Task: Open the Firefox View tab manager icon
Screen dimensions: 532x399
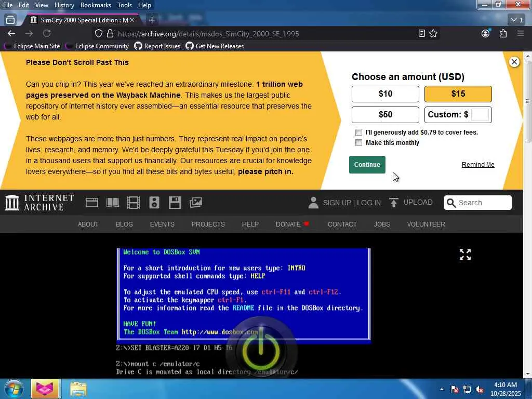Action: pyautogui.click(x=10, y=20)
